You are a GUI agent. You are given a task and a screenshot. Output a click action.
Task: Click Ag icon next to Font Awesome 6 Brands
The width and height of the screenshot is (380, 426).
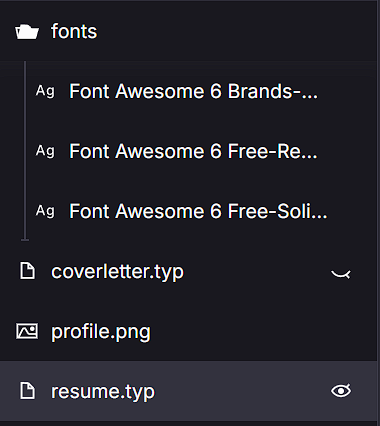(x=45, y=91)
